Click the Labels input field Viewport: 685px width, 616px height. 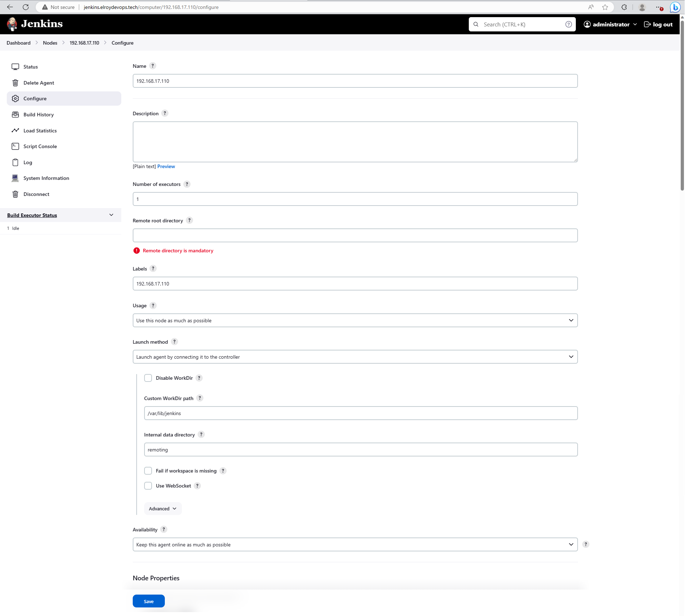click(x=355, y=284)
